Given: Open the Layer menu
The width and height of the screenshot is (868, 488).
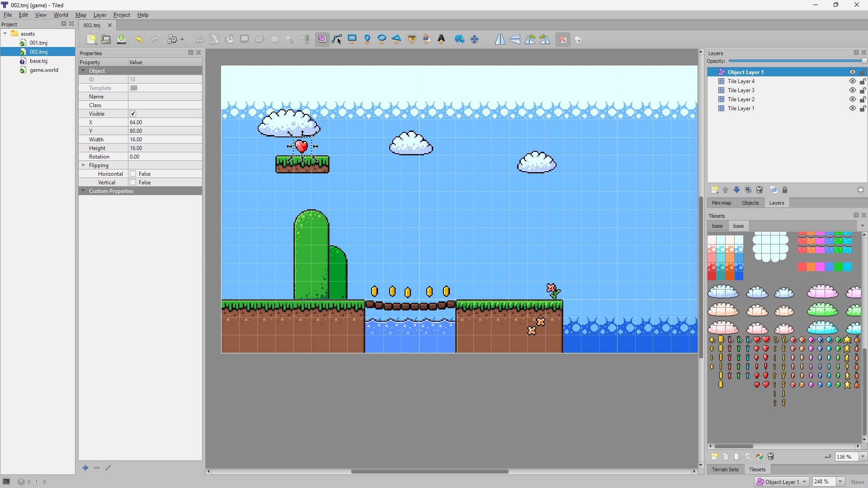Looking at the screenshot, I should pos(99,15).
